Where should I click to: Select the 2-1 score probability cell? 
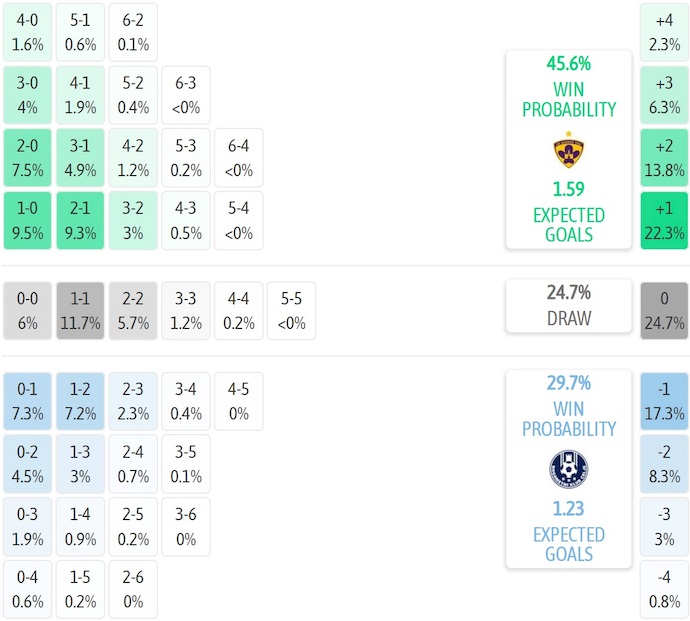pos(81,221)
